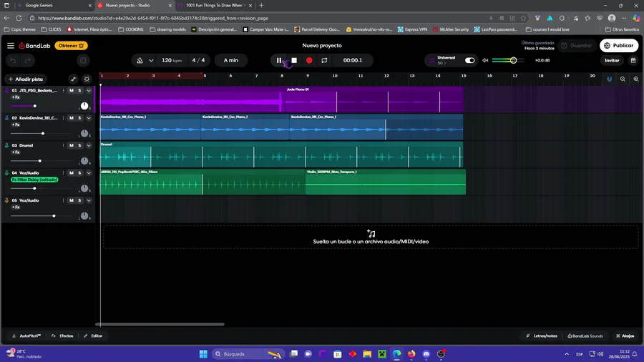Viewport: 644px width, 362px height.
Task: Click the master volume speaker icon
Action: pos(485,60)
